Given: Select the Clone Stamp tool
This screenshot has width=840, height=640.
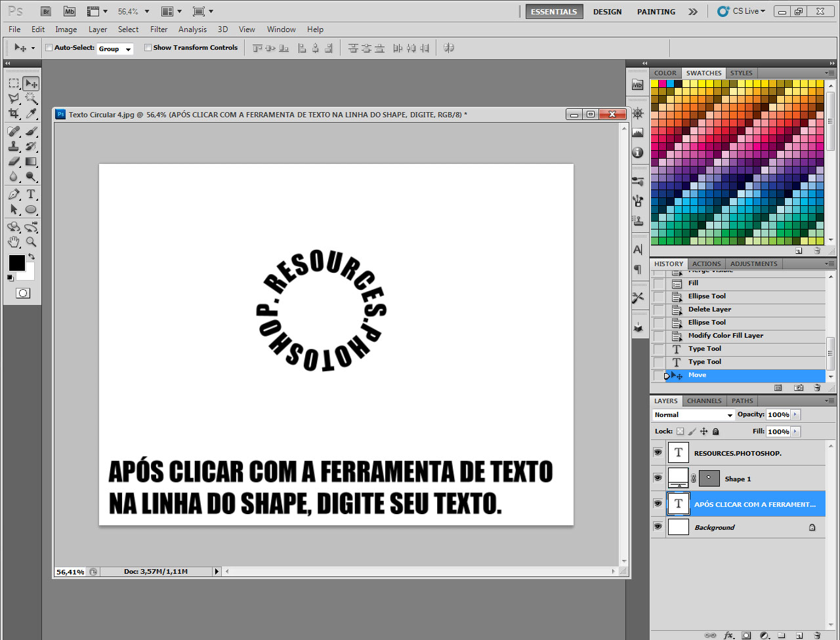Looking at the screenshot, I should (x=14, y=146).
